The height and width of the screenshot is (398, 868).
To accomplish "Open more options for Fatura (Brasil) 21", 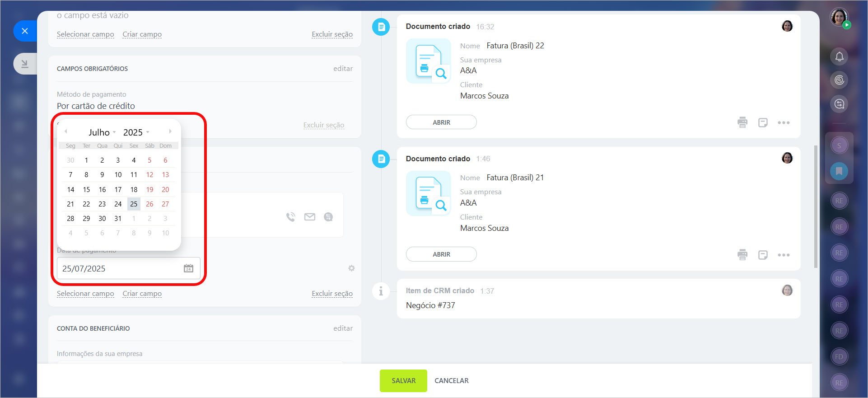I will (x=784, y=255).
